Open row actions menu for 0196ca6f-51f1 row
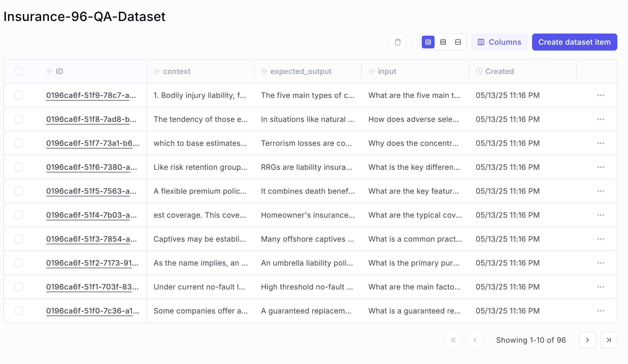628x364 pixels. click(601, 287)
